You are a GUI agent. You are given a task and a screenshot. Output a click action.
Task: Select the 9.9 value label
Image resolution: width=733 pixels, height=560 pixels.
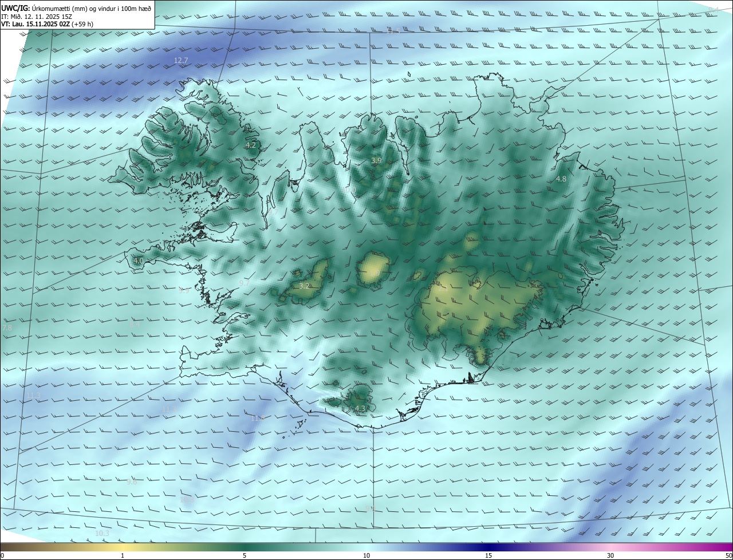click(x=184, y=291)
